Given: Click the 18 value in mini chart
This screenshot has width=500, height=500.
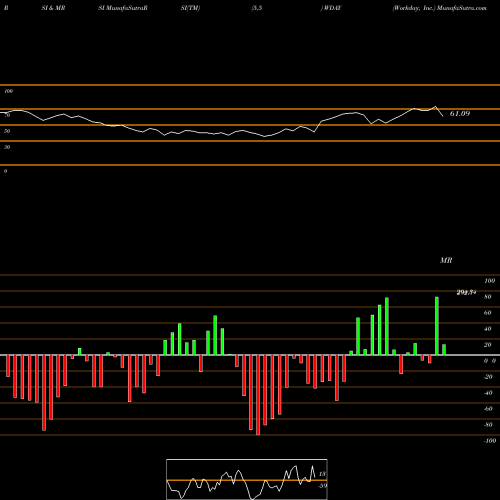Looking at the screenshot, I should coord(322,474).
